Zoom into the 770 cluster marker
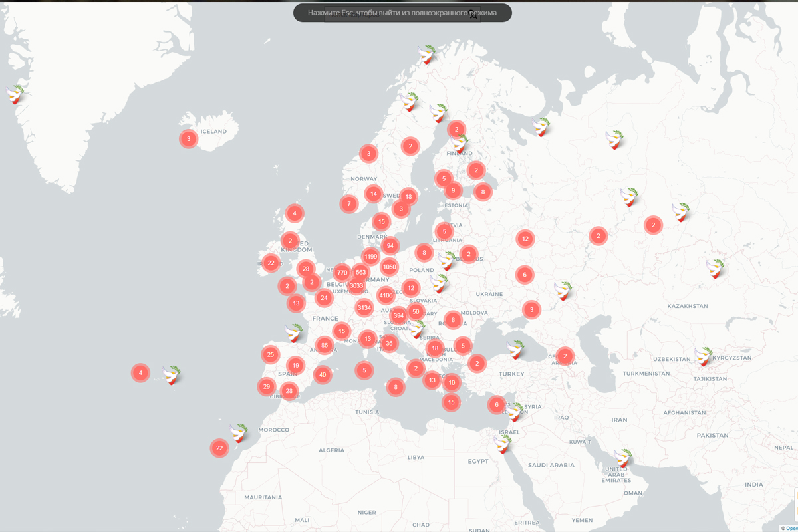 [342, 273]
